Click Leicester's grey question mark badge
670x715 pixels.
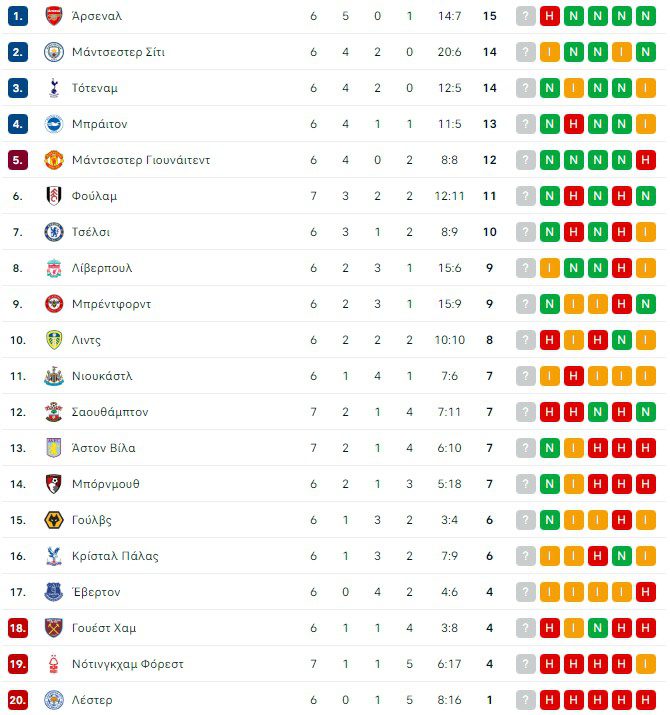tap(526, 700)
